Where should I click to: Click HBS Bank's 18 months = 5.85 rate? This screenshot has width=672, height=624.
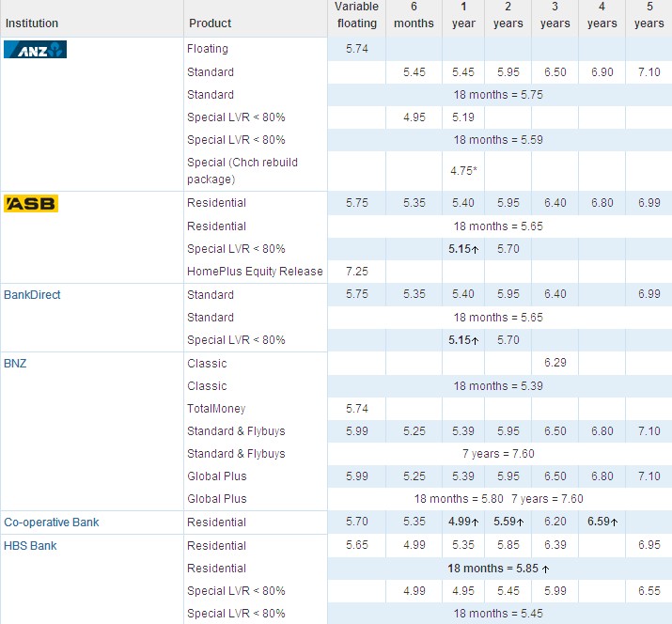pos(498,569)
